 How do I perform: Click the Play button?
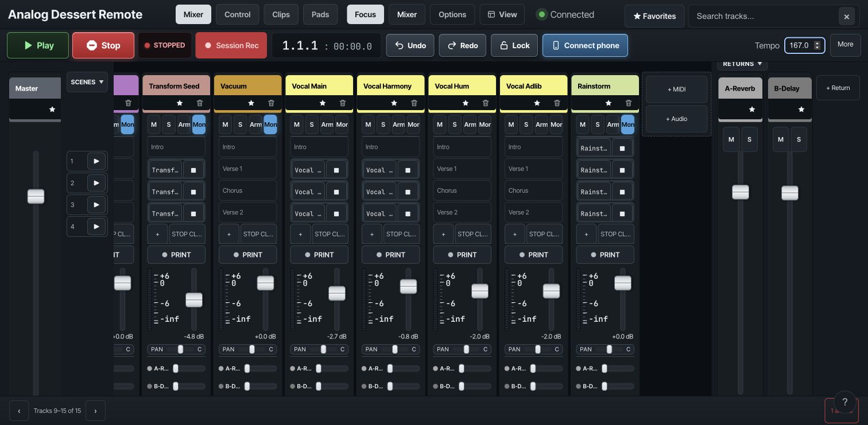(38, 45)
